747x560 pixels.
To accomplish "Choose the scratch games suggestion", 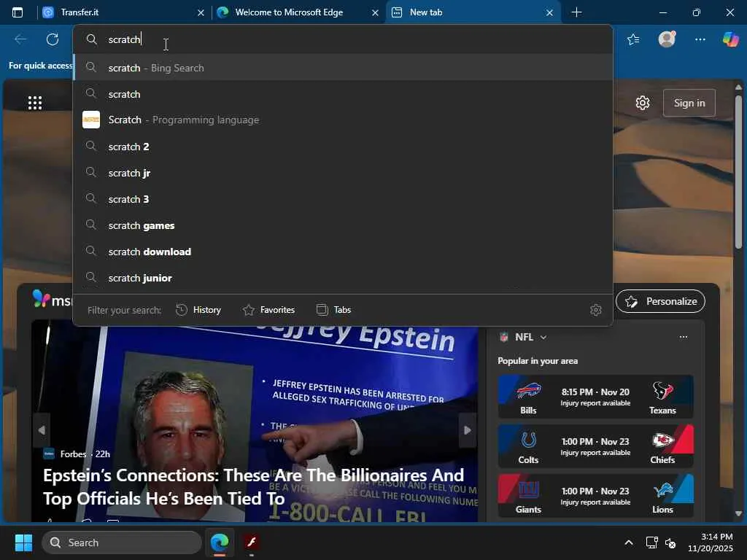I will pyautogui.click(x=343, y=225).
